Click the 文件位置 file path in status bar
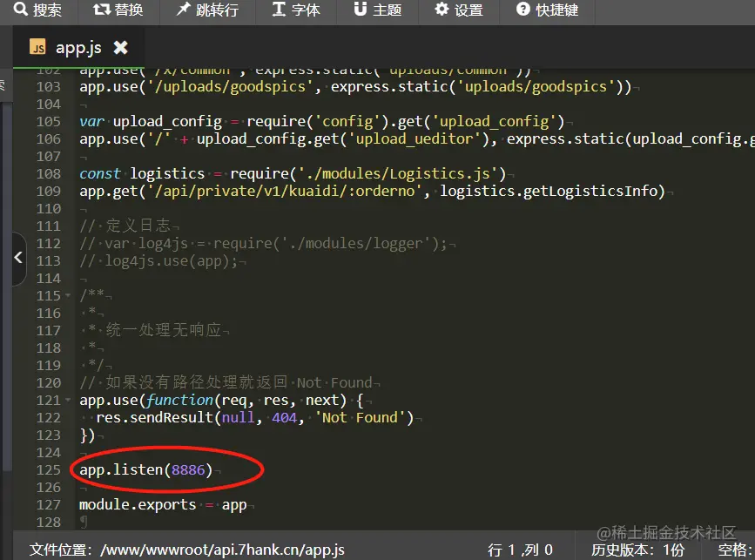The width and height of the screenshot is (755, 560). coord(187,550)
